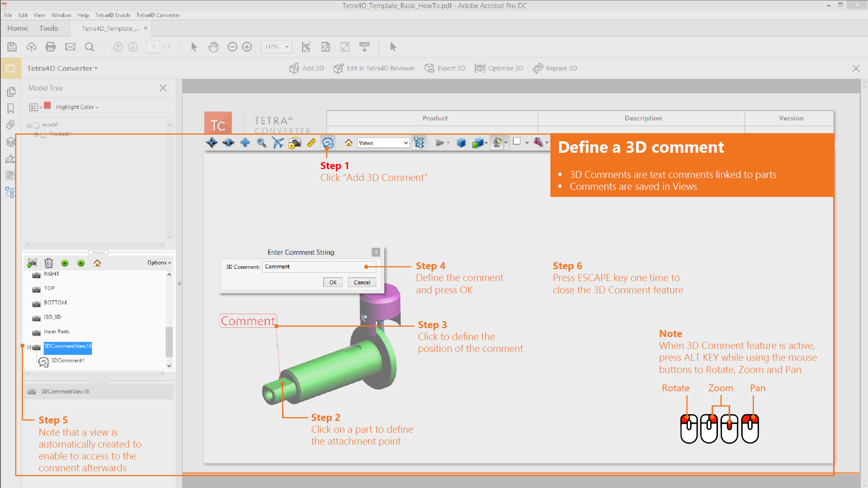Open the Highlight Color dropdown
This screenshot has width=868, height=488.
coord(77,107)
